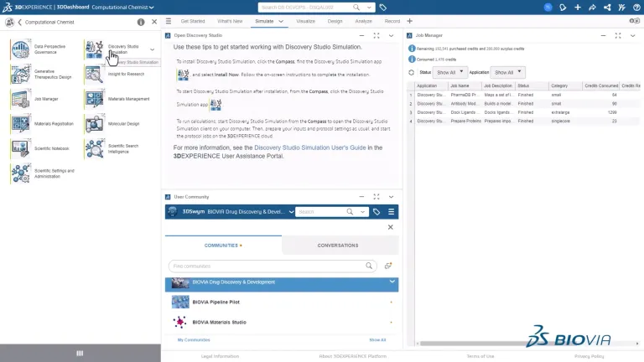Click the Share arrow icon in top bar
644x362 pixels.
(x=592, y=8)
